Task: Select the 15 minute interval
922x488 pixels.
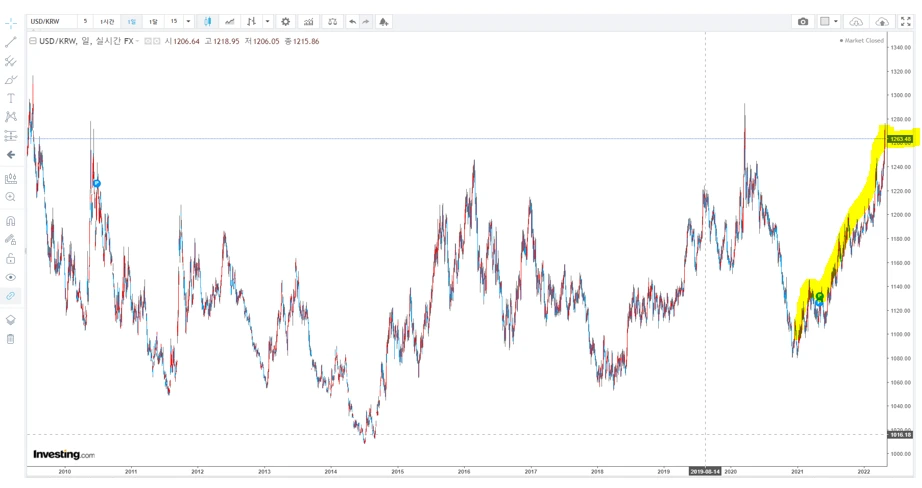Action: coord(174,22)
